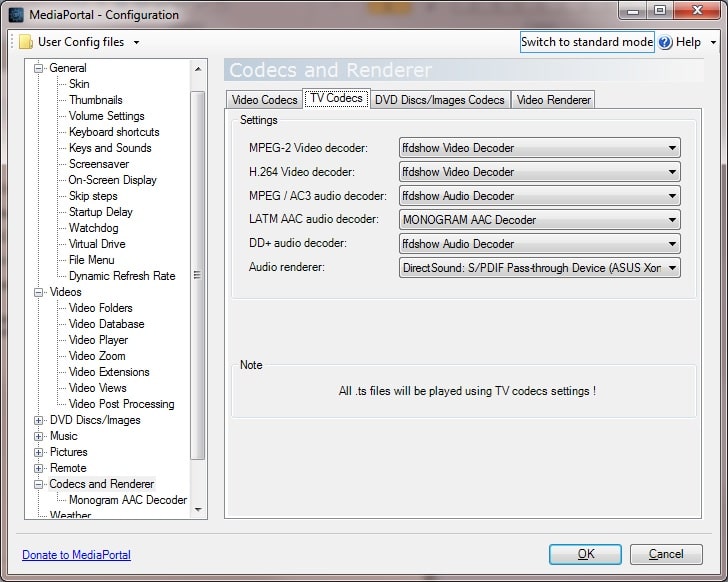
Task: Select the Video Zoom tree item
Action: (97, 356)
